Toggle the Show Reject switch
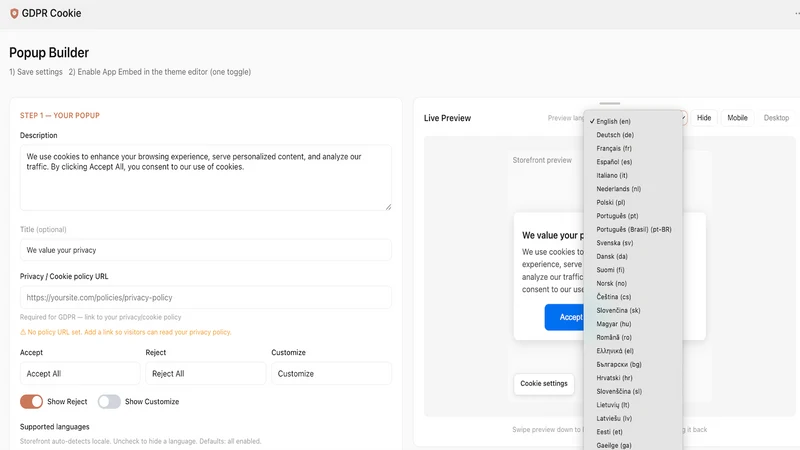 click(x=31, y=402)
